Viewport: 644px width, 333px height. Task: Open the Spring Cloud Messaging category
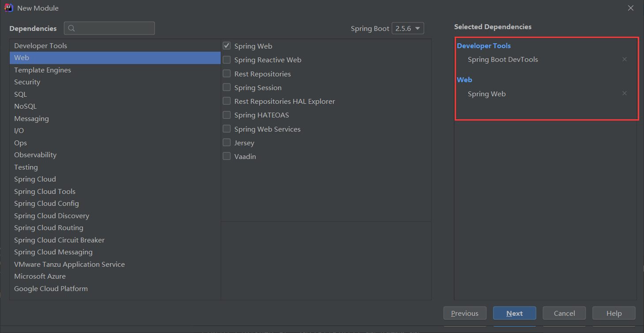[x=115, y=252]
